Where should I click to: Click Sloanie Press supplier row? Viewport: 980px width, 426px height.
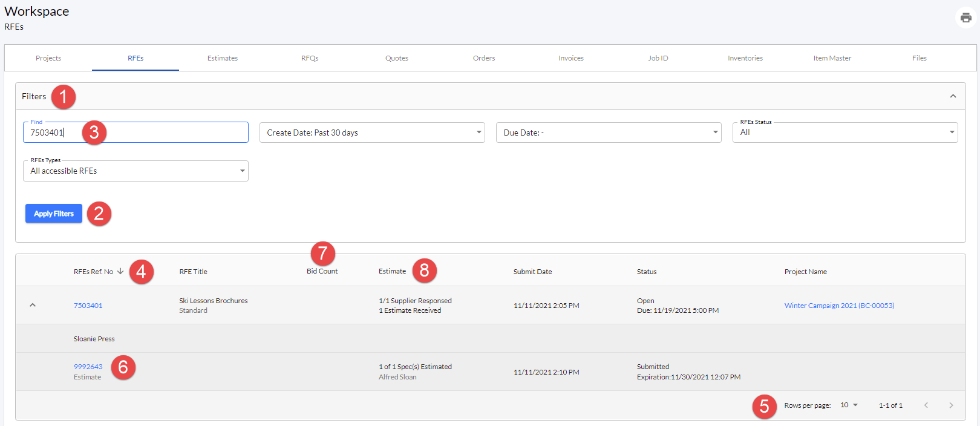point(490,338)
